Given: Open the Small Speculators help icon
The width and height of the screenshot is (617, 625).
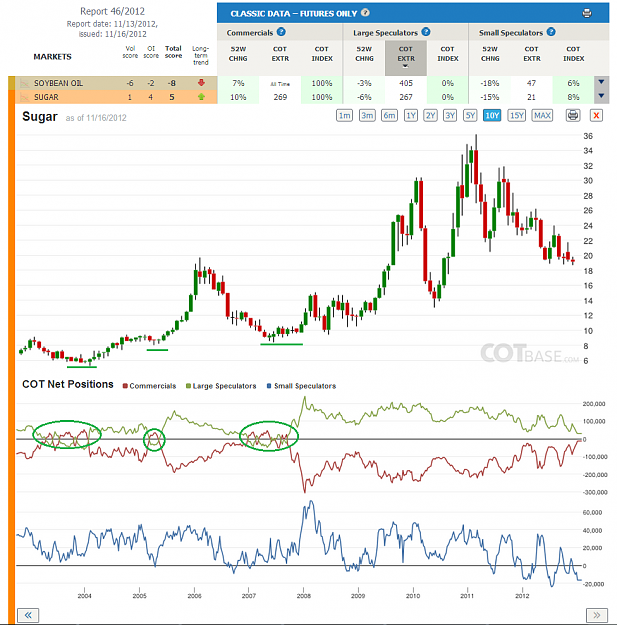Looking at the screenshot, I should (551, 32).
